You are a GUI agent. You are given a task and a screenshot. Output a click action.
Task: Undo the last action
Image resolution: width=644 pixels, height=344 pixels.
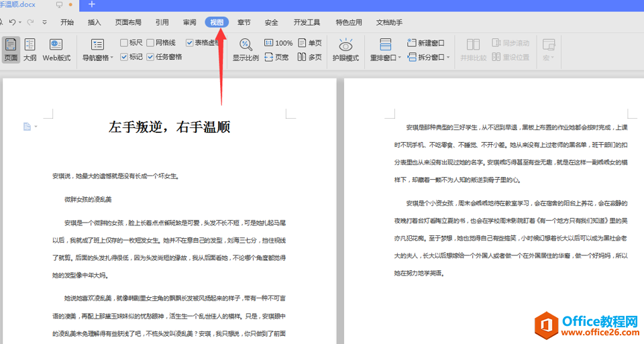12,22
